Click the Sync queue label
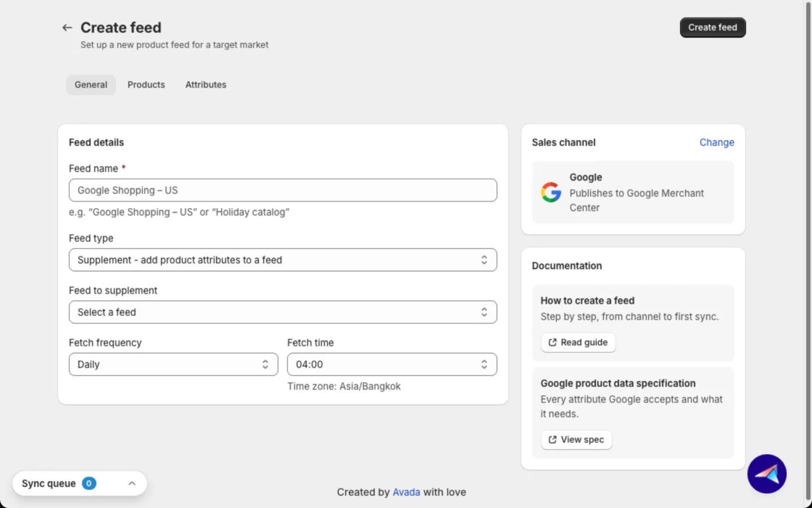Screen dimensions: 812x508 tap(48, 484)
